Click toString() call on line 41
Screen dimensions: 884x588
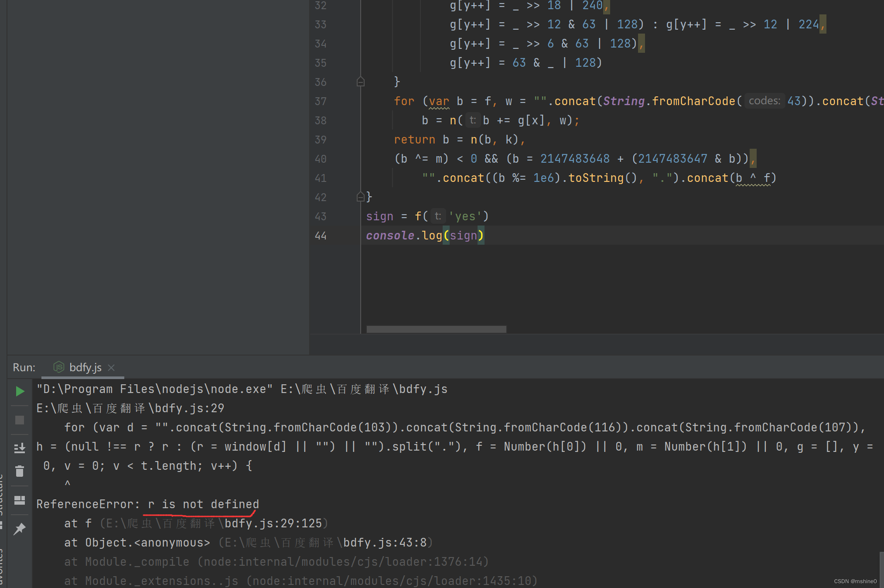point(603,178)
